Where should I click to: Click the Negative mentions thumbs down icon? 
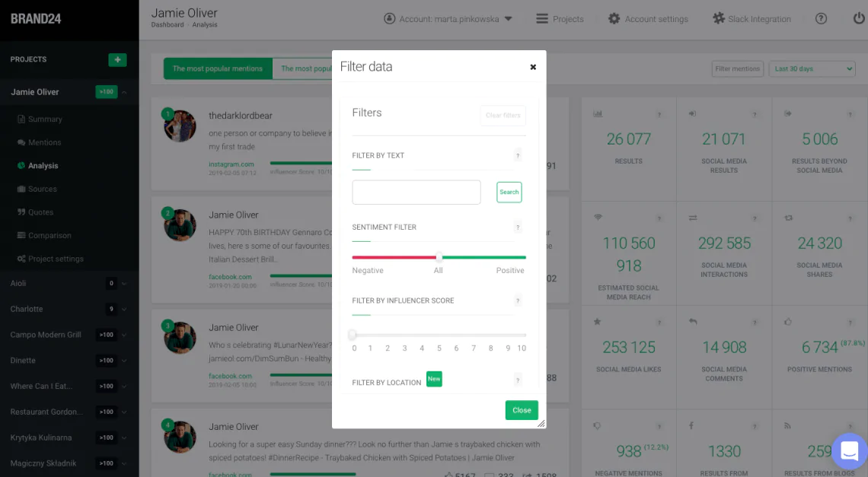pos(597,425)
